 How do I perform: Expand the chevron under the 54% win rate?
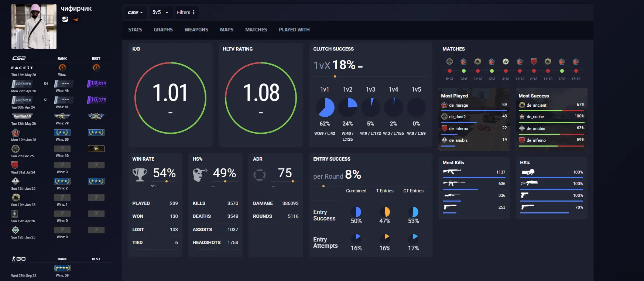click(x=153, y=186)
